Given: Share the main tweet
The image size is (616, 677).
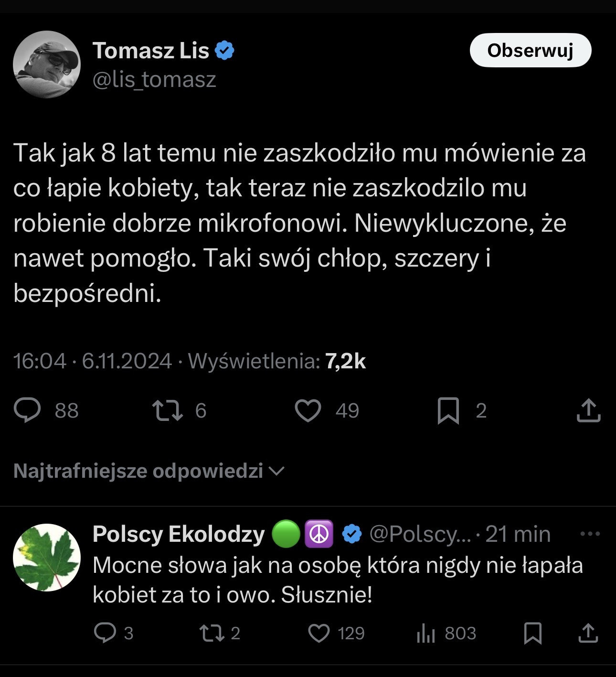Looking at the screenshot, I should click(588, 410).
